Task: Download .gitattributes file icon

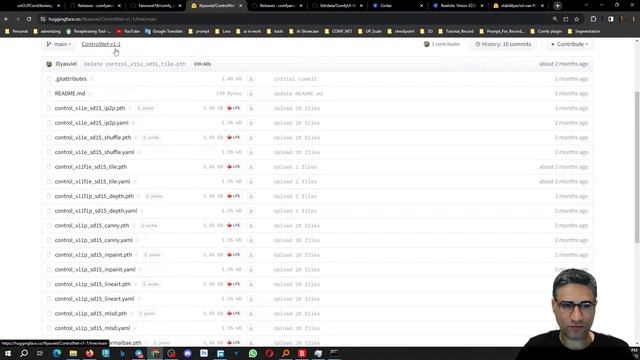Action: (251, 79)
